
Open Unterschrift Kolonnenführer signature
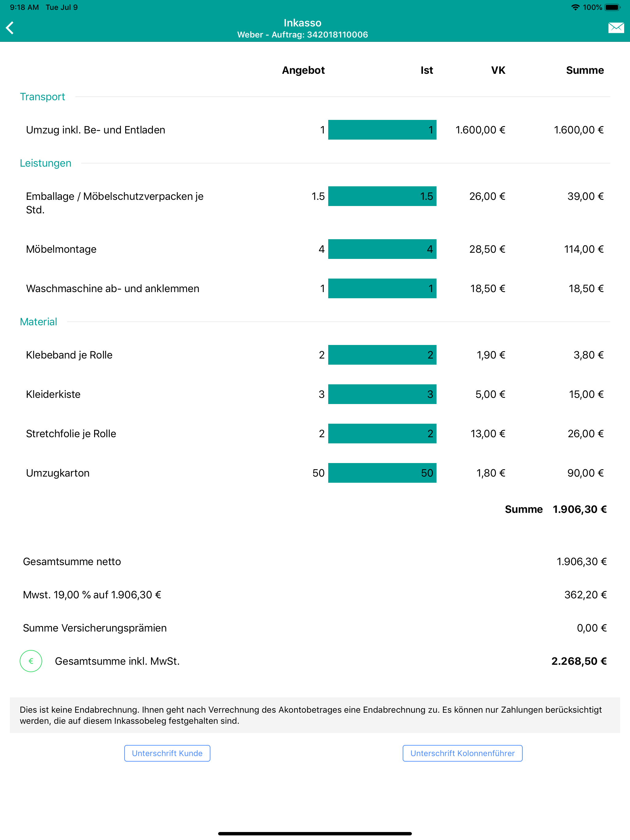(462, 753)
